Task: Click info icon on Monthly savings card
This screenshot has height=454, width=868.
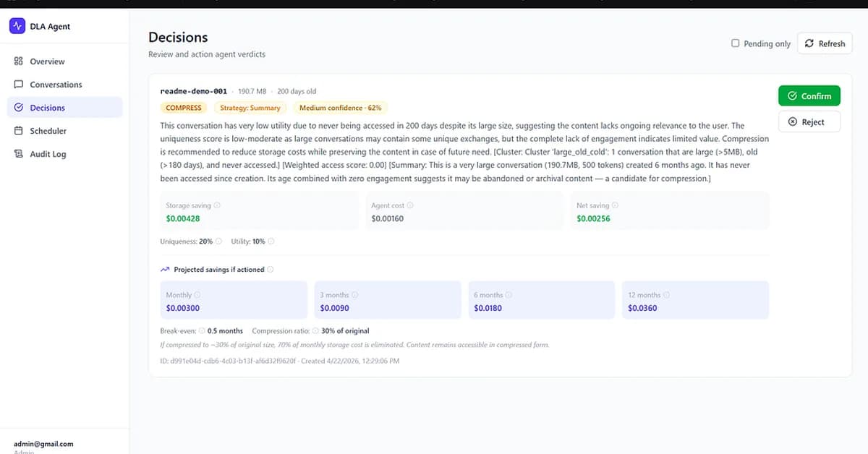Action: 197,295
